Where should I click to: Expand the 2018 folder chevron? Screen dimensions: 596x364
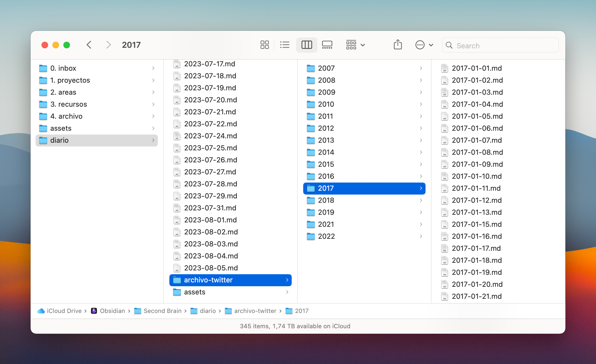pyautogui.click(x=421, y=200)
